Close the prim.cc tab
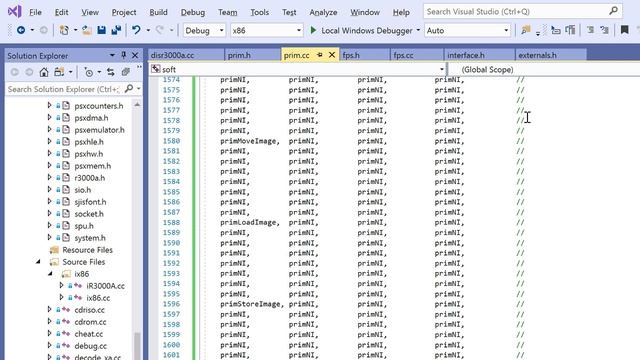 332,55
